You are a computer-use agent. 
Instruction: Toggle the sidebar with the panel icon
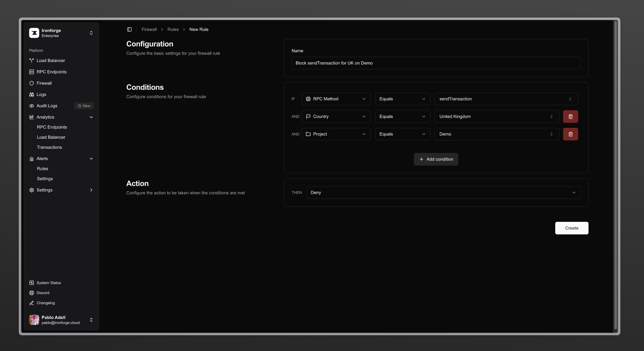tap(130, 29)
